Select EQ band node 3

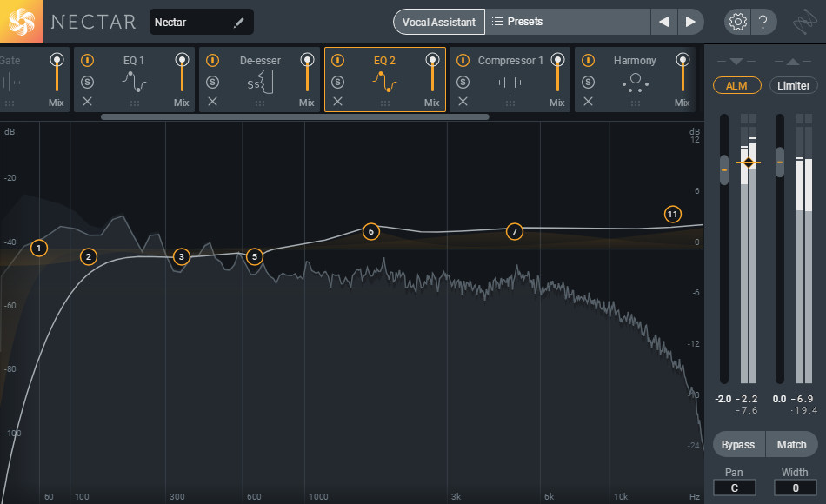pyautogui.click(x=181, y=257)
